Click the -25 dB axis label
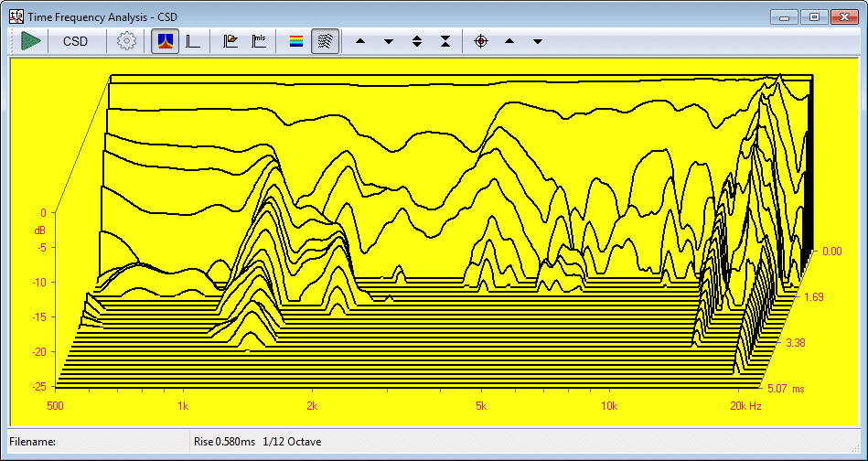 [x=41, y=386]
